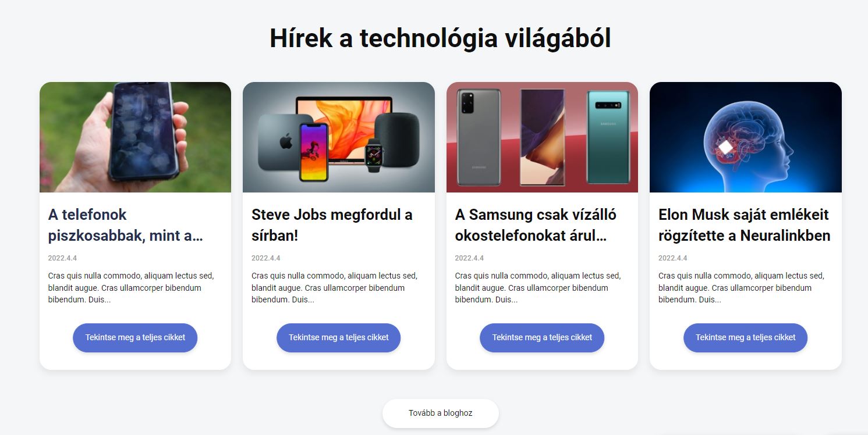
Task: Click the 'Tovább a bloghoz' button
Action: click(441, 413)
